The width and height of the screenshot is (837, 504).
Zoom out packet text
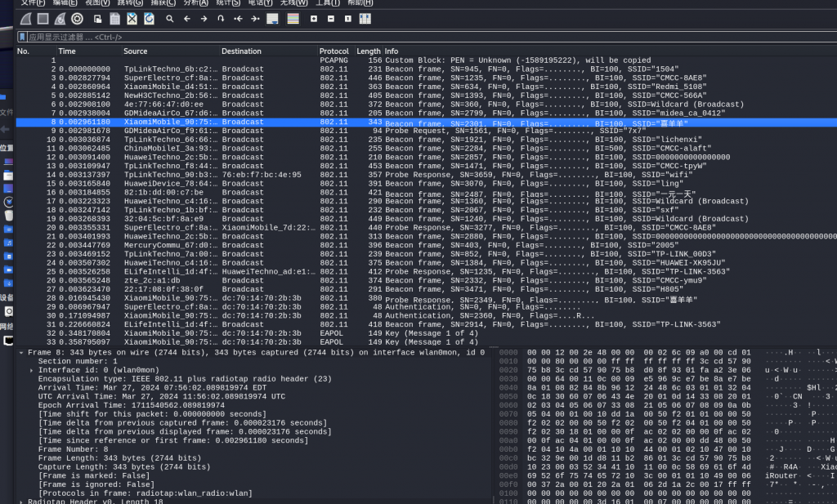coord(331,19)
